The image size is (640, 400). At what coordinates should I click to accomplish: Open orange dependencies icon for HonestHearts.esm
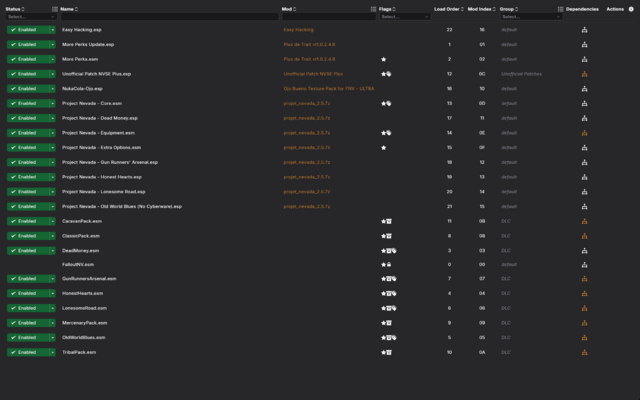pos(584,293)
